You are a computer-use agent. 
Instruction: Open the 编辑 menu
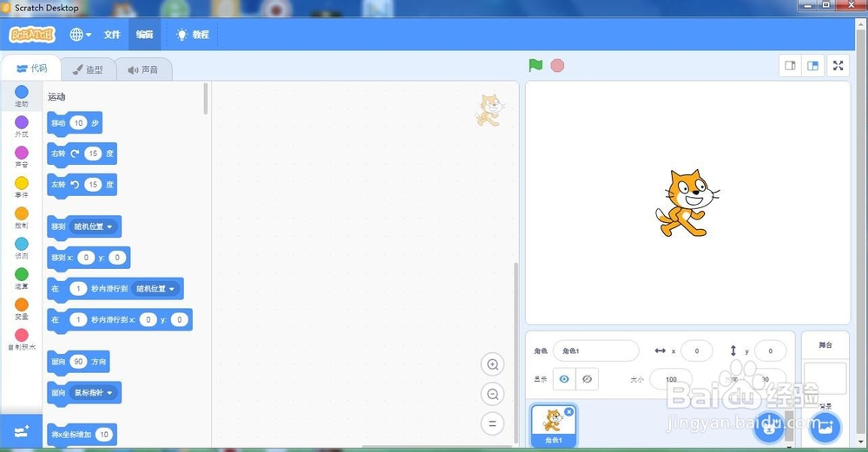pyautogui.click(x=144, y=35)
